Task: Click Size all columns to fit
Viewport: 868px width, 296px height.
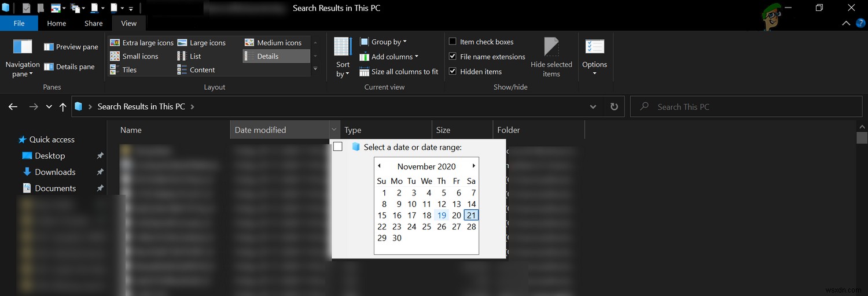Action: [x=399, y=72]
